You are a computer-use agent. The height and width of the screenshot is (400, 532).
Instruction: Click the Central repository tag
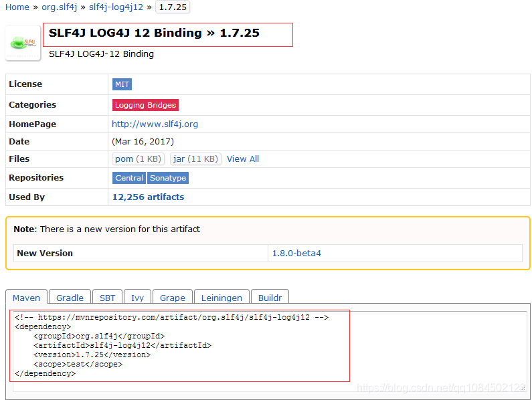[129, 178]
